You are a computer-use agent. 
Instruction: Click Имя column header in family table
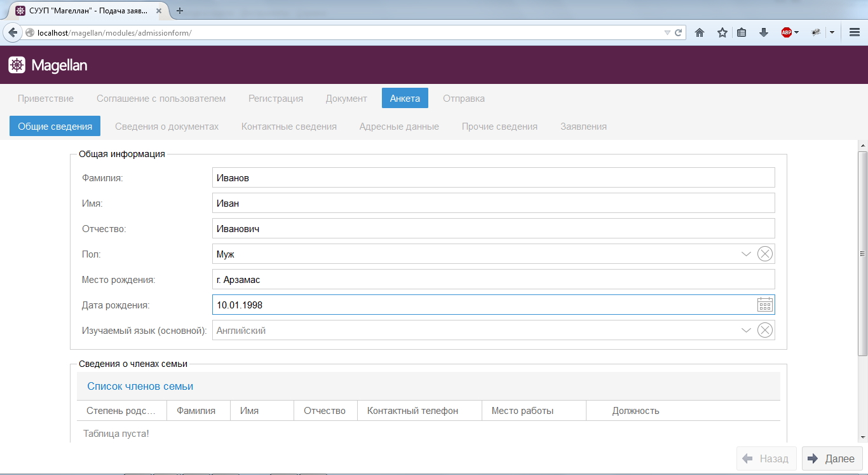pyautogui.click(x=262, y=411)
